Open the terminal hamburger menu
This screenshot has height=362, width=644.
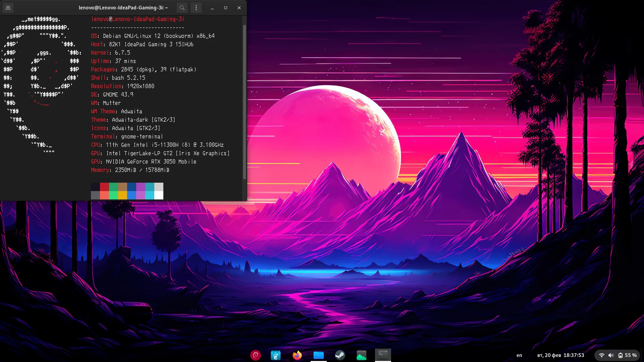pyautogui.click(x=196, y=7)
